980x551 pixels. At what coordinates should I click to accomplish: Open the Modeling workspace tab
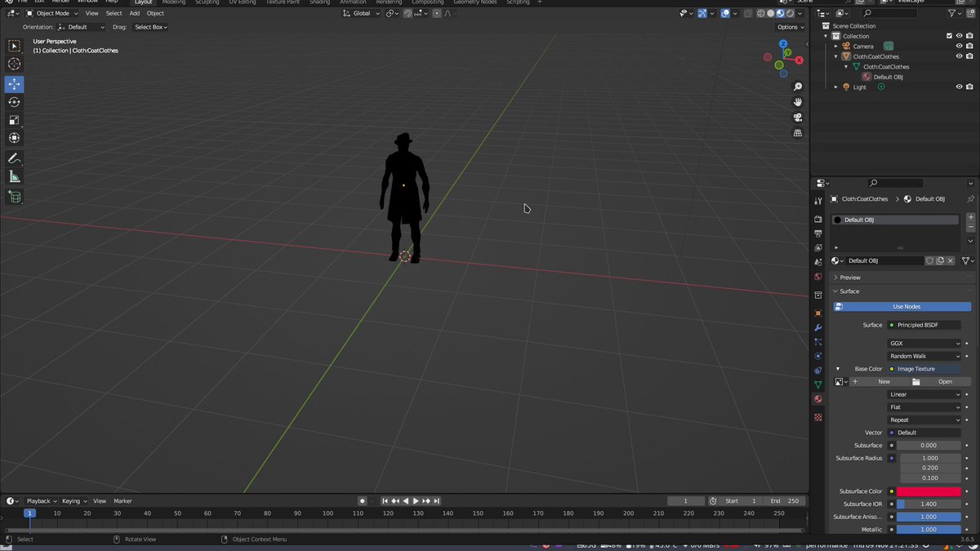point(174,2)
